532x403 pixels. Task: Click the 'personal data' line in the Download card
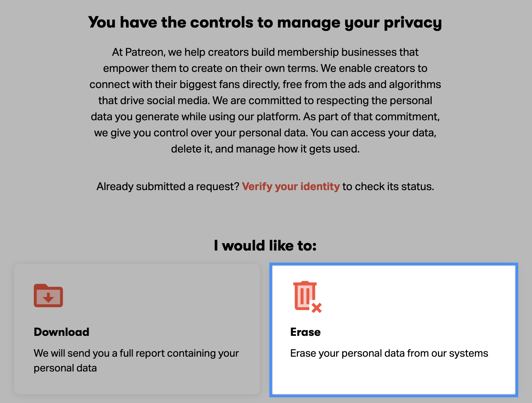point(65,368)
